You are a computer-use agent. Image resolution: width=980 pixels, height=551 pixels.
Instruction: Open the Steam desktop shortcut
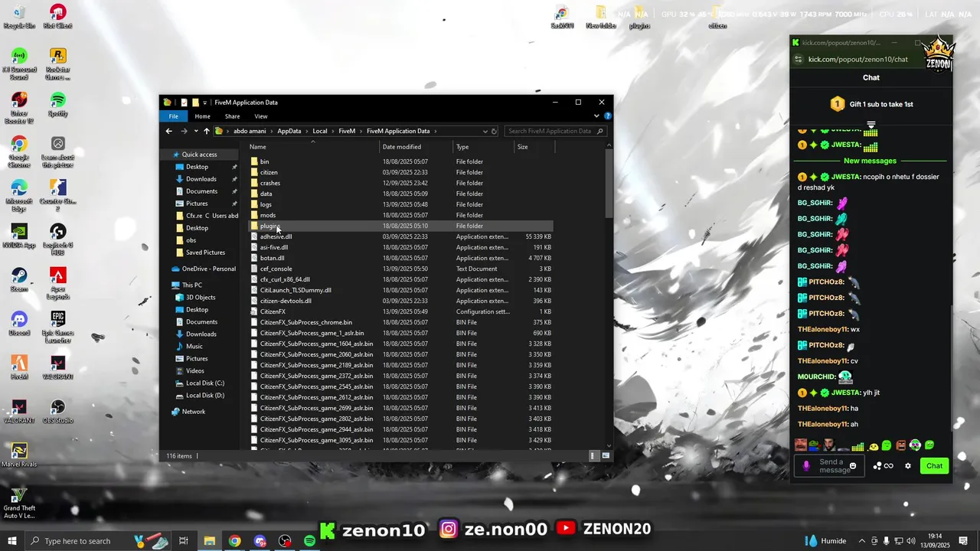pos(19,279)
